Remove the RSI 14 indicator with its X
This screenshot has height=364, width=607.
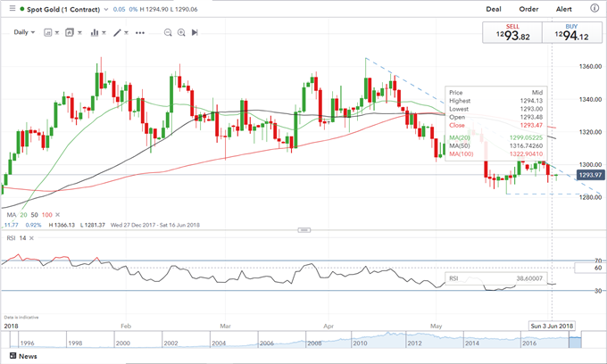31,238
